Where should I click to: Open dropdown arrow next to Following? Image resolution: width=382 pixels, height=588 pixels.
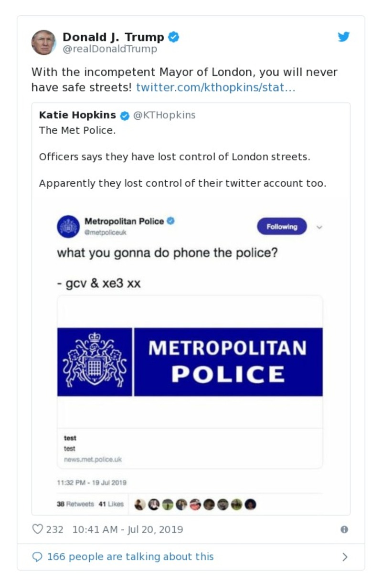click(319, 227)
